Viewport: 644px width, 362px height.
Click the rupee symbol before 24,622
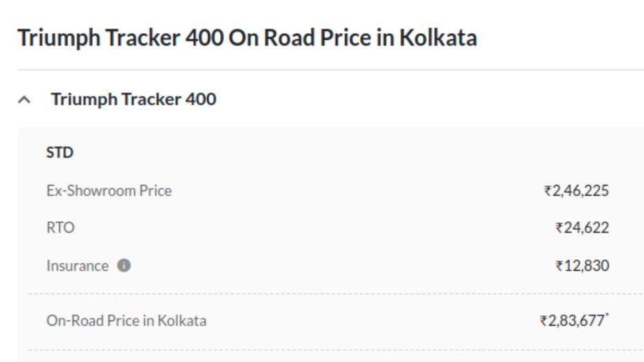pyautogui.click(x=560, y=228)
